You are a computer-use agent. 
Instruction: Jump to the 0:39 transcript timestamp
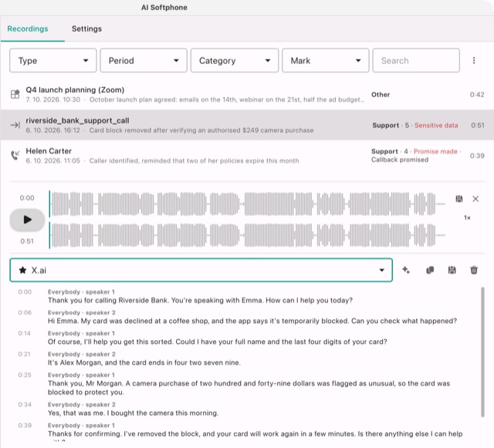tap(25, 426)
